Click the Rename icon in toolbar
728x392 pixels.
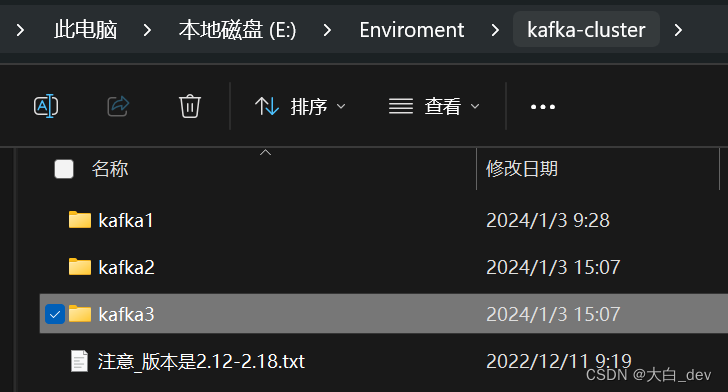click(46, 106)
